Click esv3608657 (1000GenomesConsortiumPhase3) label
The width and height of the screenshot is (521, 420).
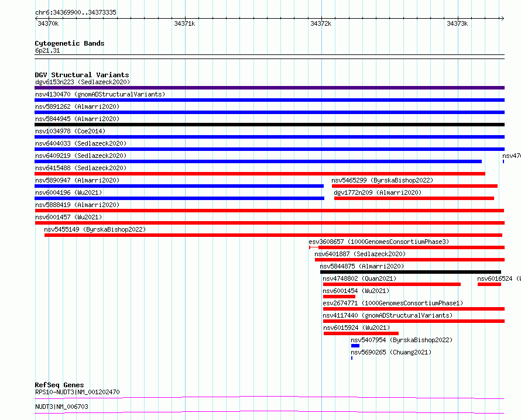click(379, 242)
